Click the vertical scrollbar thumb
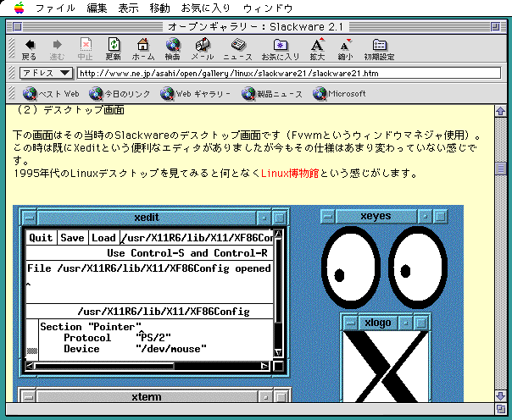 pos(501,169)
